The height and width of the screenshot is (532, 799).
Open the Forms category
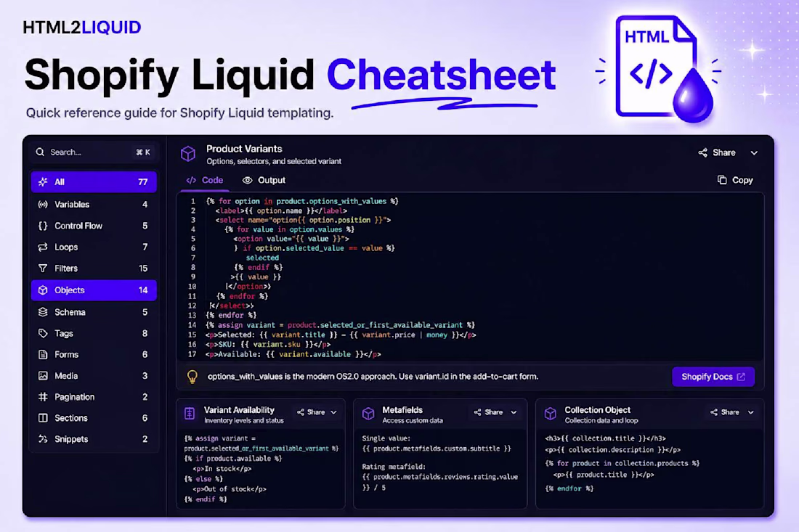point(93,354)
